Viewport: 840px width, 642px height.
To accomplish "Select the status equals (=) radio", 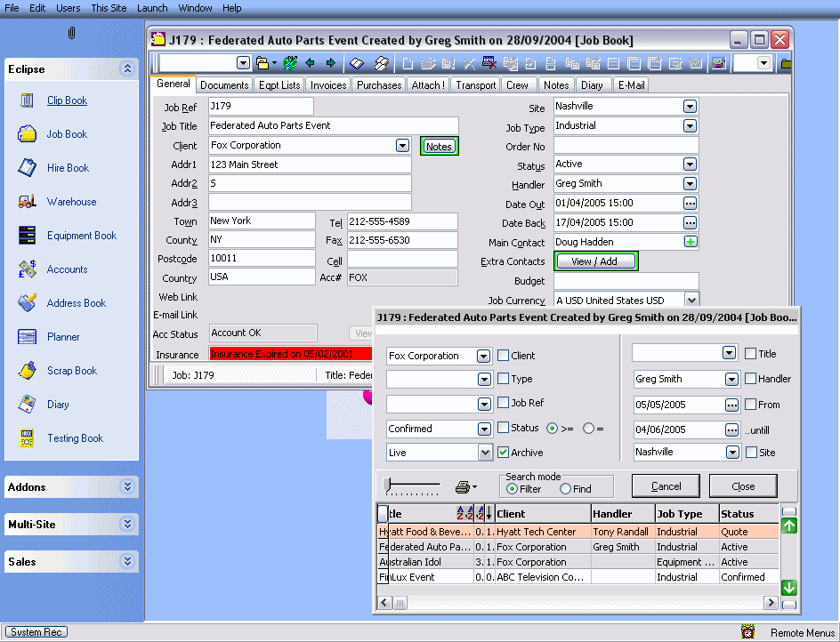I will tap(589, 429).
